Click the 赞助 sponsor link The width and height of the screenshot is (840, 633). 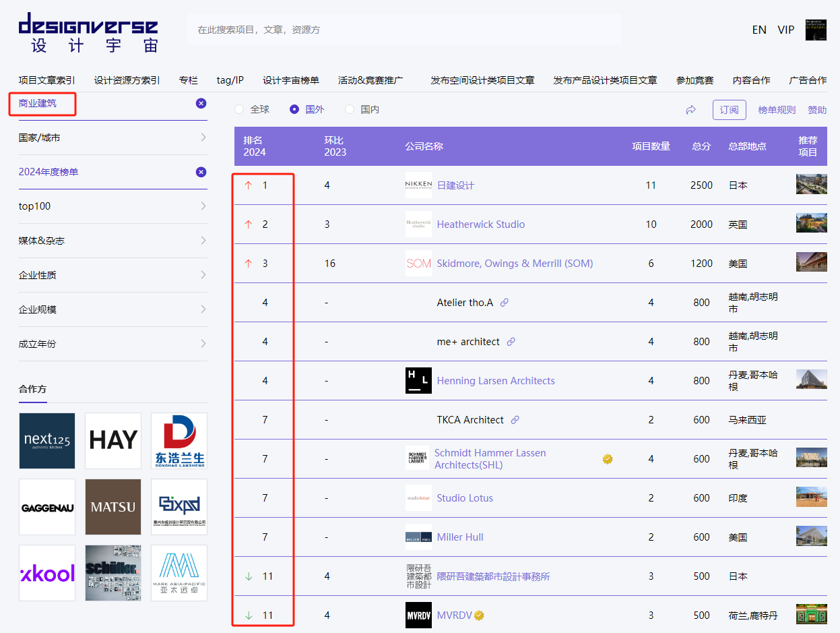817,110
